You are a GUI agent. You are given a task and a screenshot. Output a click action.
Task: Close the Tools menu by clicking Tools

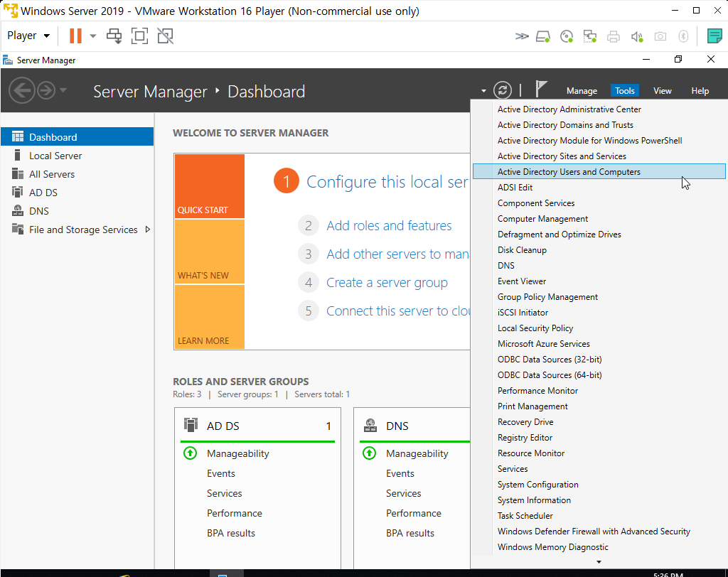624,91
